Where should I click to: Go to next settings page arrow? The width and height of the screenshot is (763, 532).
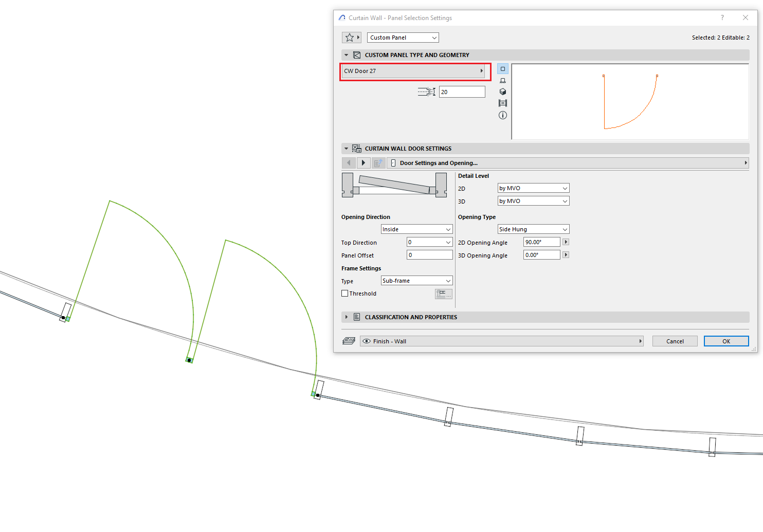pos(363,163)
